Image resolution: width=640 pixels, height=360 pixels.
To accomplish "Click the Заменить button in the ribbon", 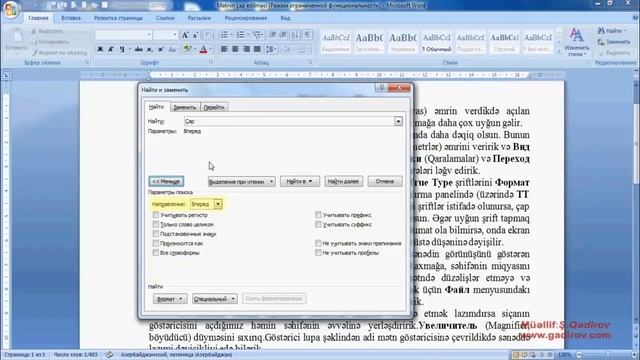I will [614, 42].
